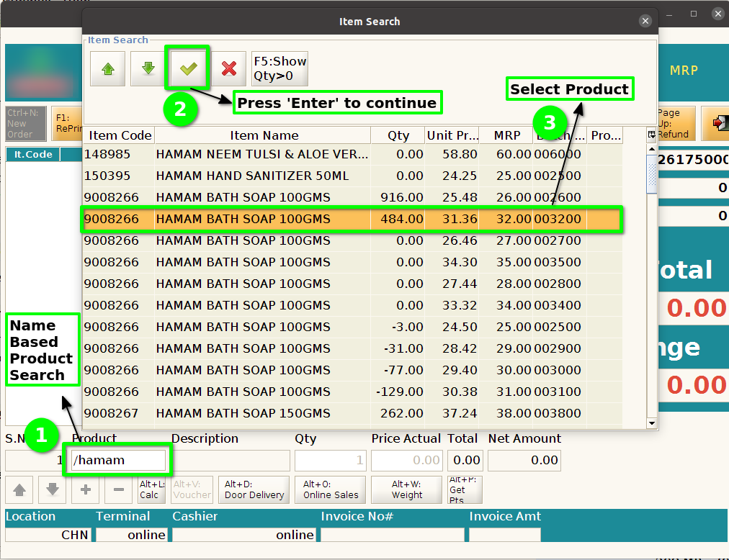
Task: Click unit price cell 58.80
Action: [x=452, y=154]
